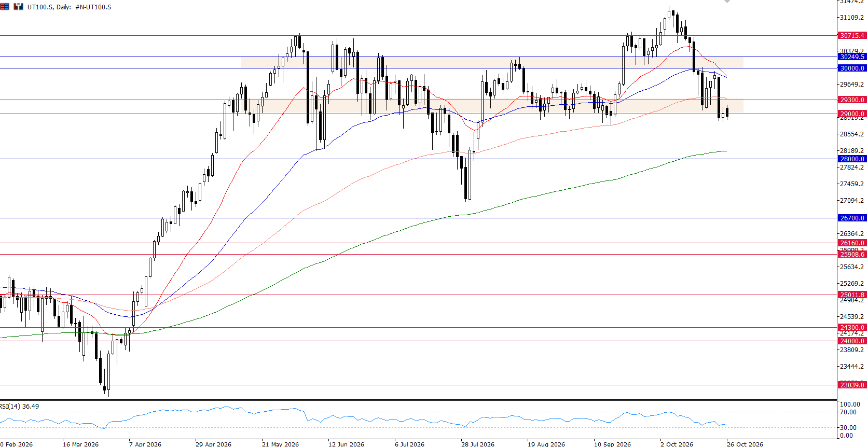Viewport: 868px width, 447px height.
Task: Click the 28000.0 blue level tag
Action: click(852, 159)
